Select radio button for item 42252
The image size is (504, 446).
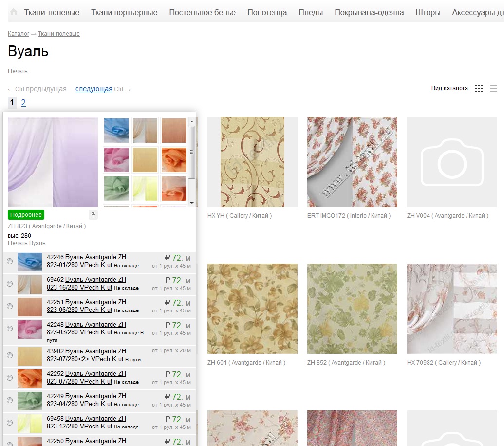click(10, 378)
